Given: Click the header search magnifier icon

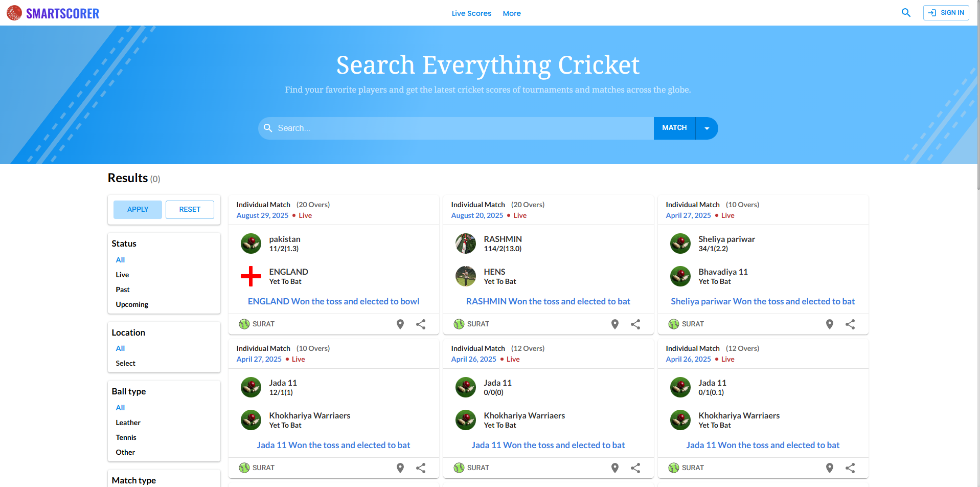Looking at the screenshot, I should pos(906,13).
